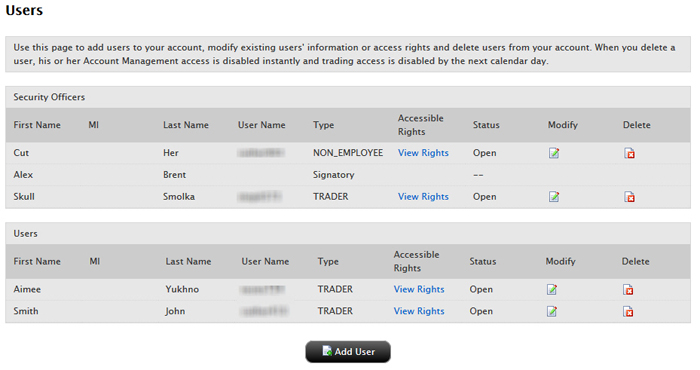Viewport: 700px width, 370px height.
Task: Click the 'Users' page title
Action: (x=24, y=10)
